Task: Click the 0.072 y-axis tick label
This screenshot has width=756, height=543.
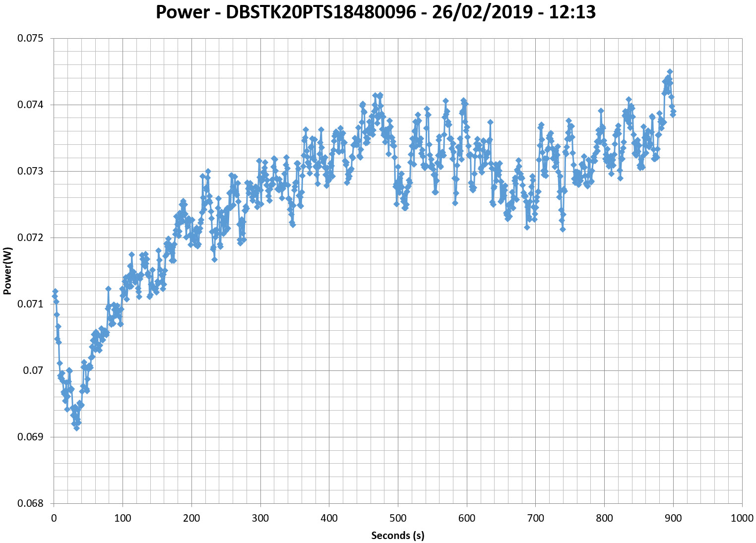Action: (30, 238)
